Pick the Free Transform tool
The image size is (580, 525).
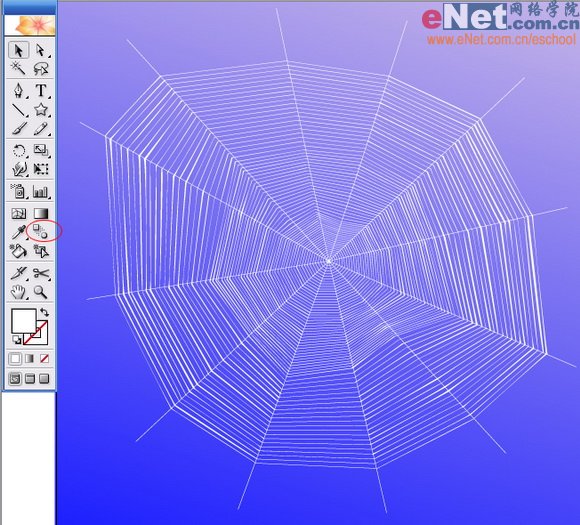pos(41,169)
